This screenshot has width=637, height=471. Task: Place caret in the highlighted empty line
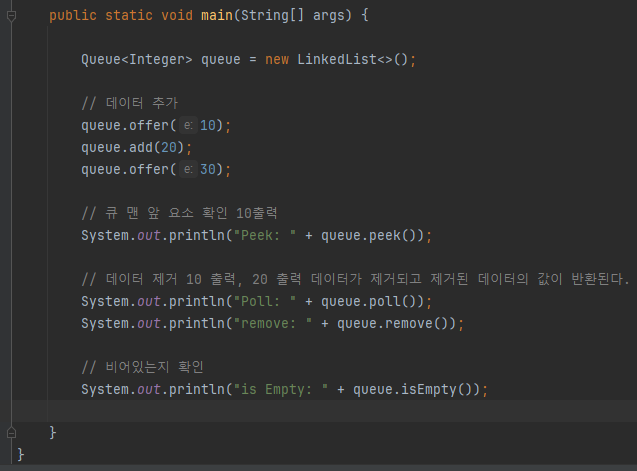[324, 411]
